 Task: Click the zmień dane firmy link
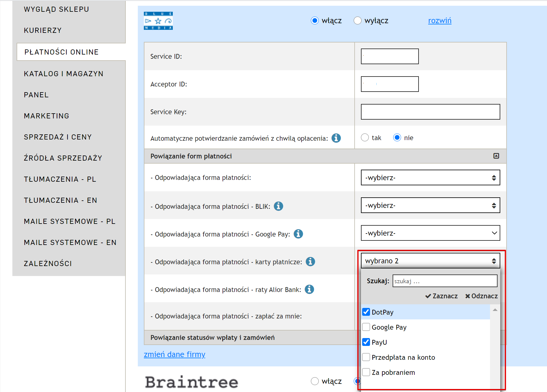pos(174,354)
